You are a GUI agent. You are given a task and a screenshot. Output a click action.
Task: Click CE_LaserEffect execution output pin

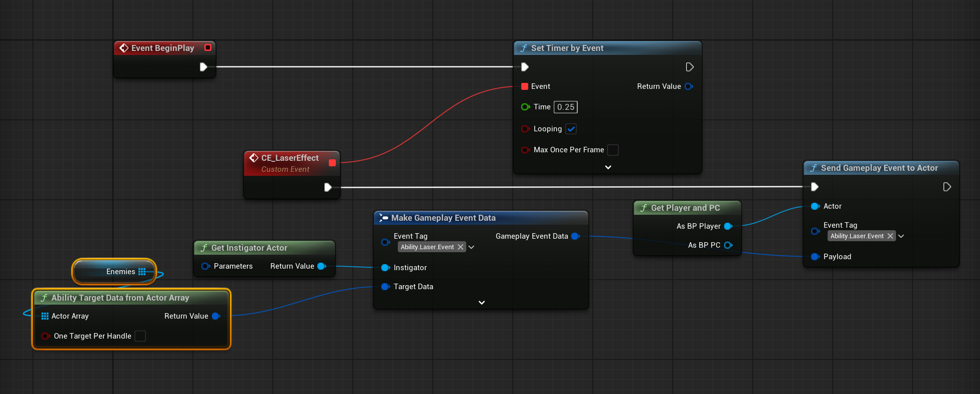(328, 187)
